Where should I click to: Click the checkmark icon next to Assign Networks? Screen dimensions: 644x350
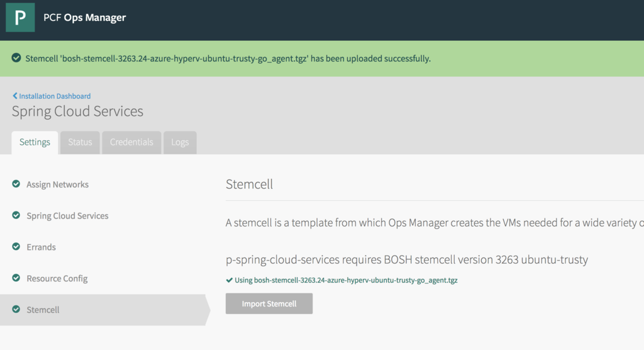pos(16,184)
